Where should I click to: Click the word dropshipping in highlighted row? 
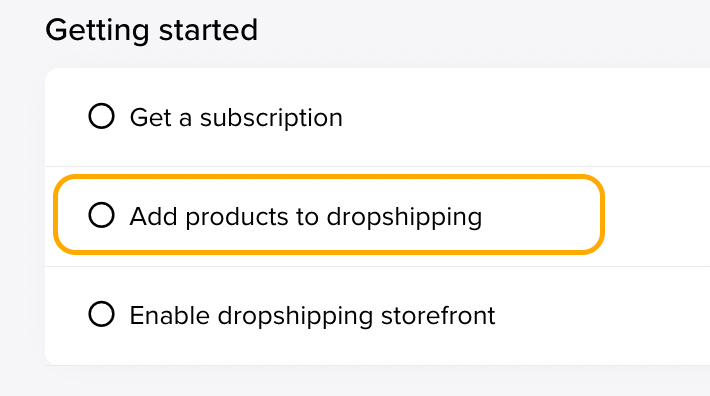(x=404, y=218)
